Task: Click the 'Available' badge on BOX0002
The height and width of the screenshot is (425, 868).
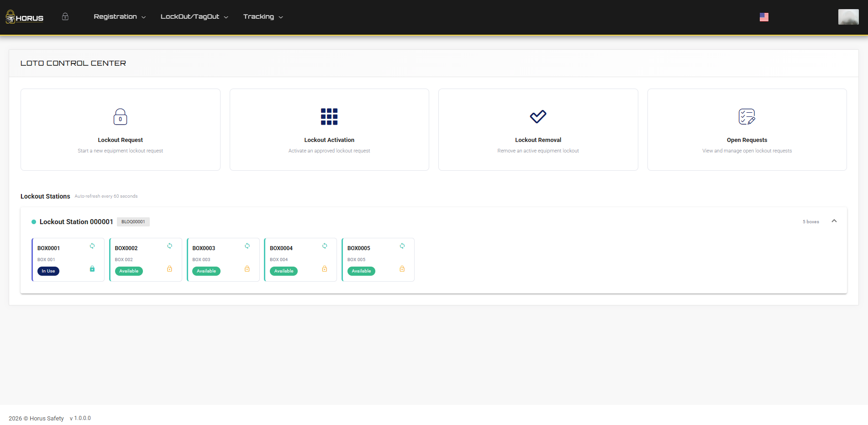Action: 129,271
